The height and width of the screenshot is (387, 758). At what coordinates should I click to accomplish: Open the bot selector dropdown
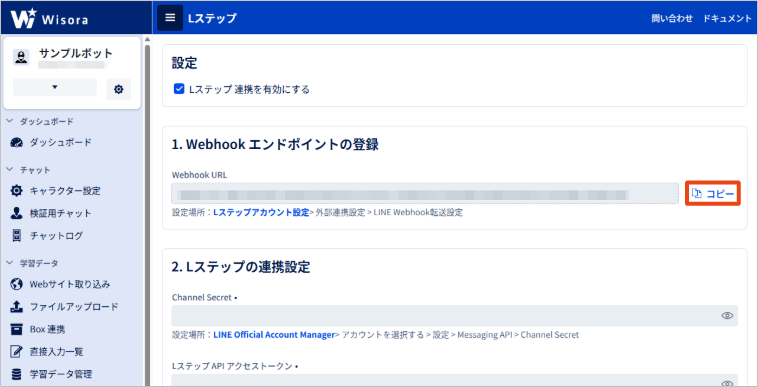[55, 87]
